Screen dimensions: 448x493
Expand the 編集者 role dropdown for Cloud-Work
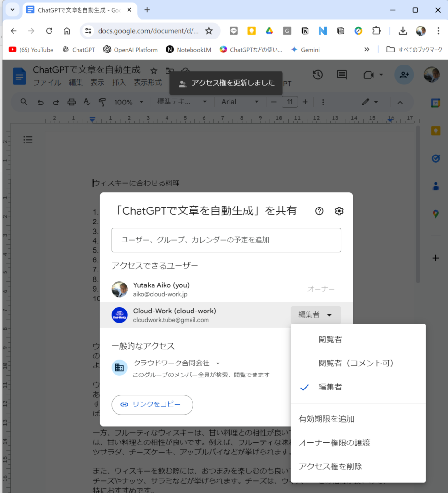pos(316,315)
